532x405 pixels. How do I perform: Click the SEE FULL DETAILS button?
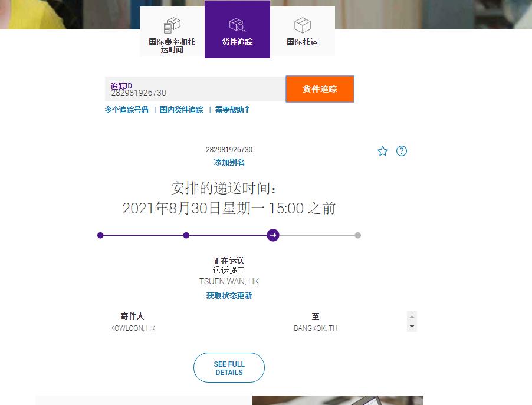tap(229, 367)
